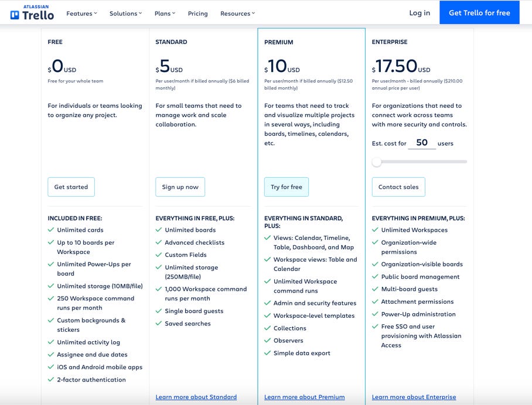Click the Get Trello for free button
Image resolution: width=532 pixels, height=405 pixels.
(x=479, y=12)
